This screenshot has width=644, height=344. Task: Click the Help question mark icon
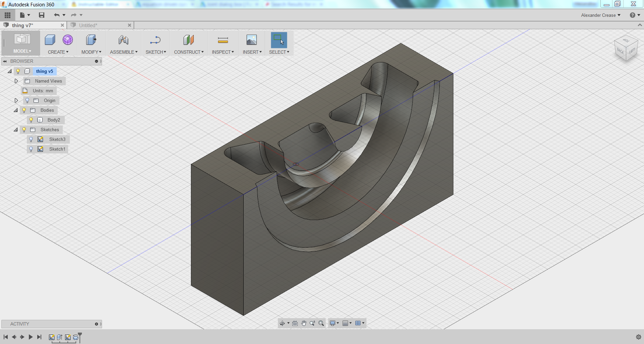click(x=633, y=15)
